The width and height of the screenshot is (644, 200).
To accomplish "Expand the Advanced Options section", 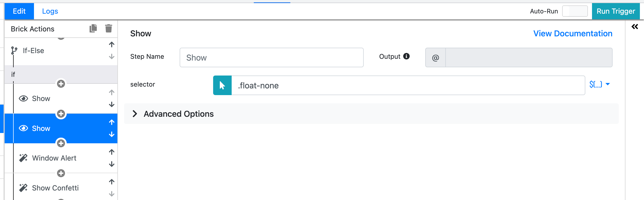I will point(179,114).
